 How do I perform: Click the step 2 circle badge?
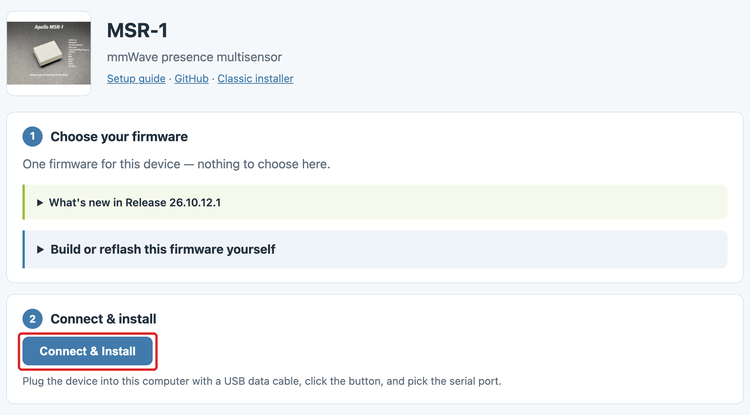[x=33, y=319]
